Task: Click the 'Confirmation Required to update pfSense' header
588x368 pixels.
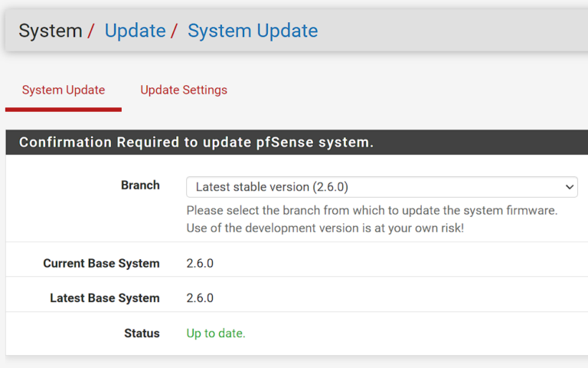Action: tap(196, 143)
